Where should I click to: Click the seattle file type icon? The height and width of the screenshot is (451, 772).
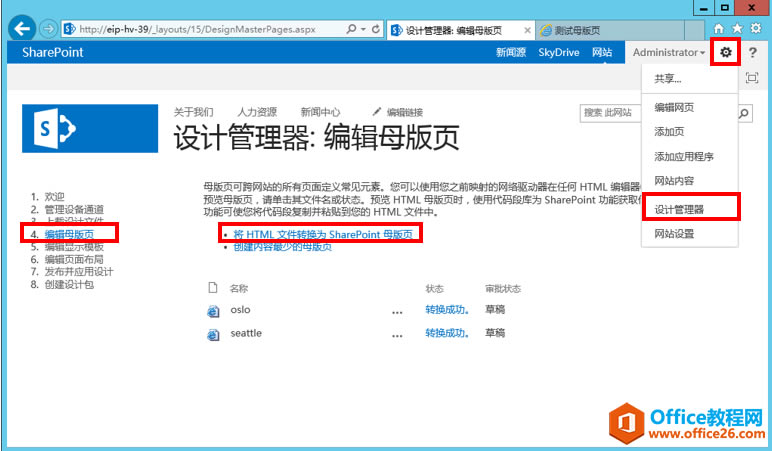213,335
